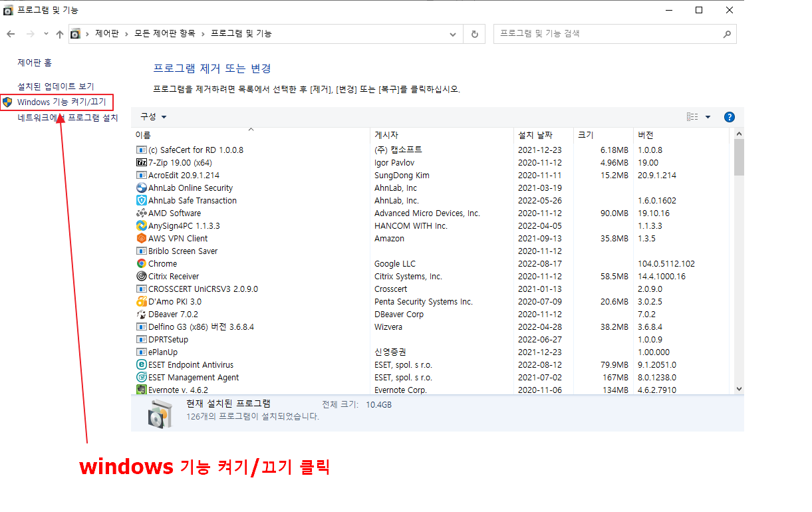Sort by the 게시자 column header

tap(442, 135)
